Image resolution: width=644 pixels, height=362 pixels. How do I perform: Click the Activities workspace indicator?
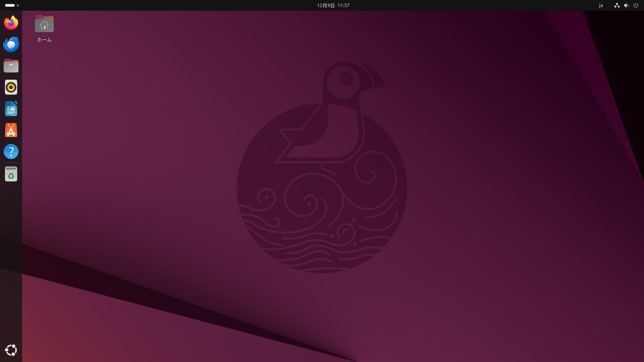coord(9,5)
